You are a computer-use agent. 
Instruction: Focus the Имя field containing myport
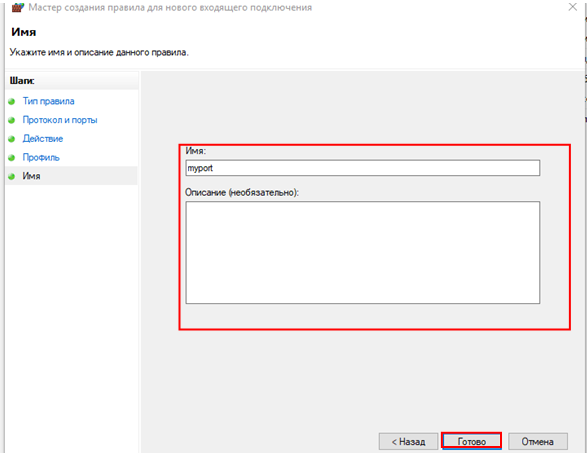coord(363,168)
